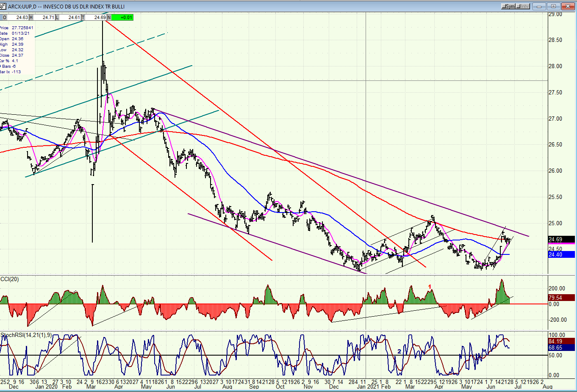Close the UUP chart window
The width and height of the screenshot is (577, 392).
tap(568, 6)
